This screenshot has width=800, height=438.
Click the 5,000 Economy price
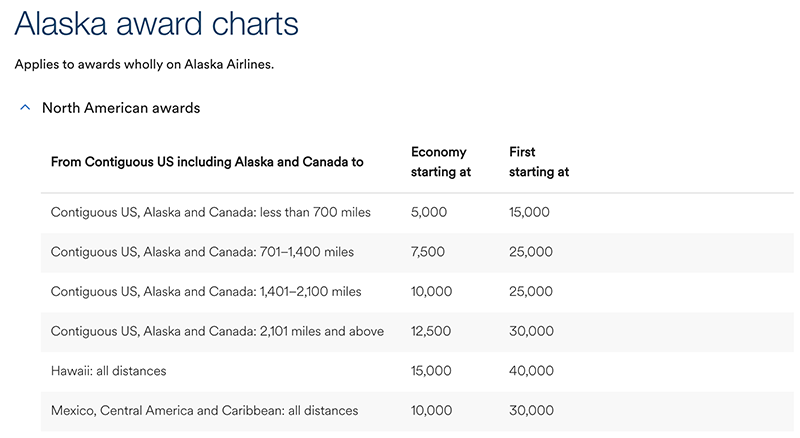[x=428, y=212]
